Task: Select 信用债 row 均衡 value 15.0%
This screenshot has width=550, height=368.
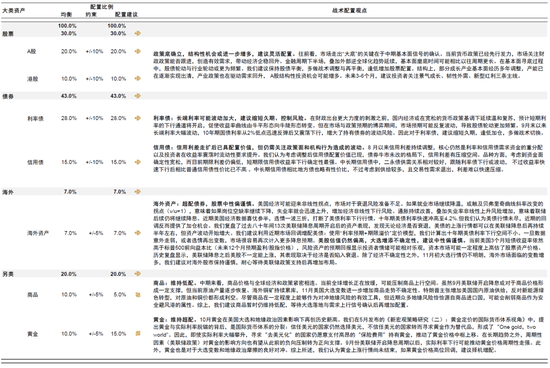Action: [x=69, y=162]
